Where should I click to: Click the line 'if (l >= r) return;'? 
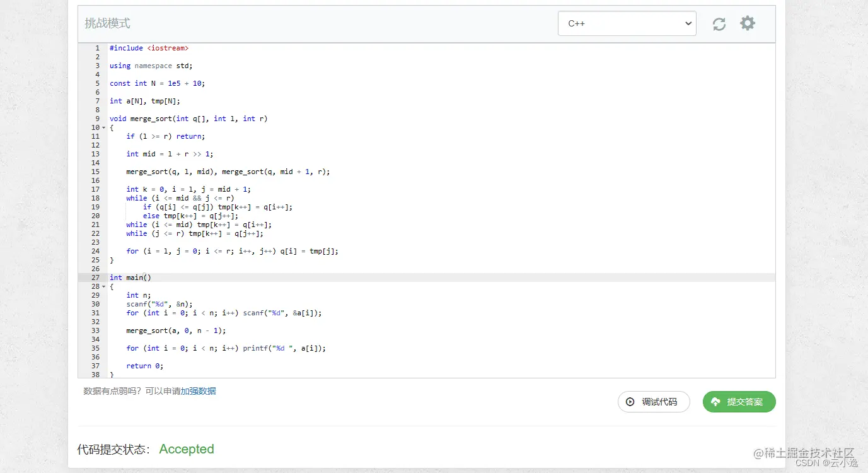[x=166, y=136]
